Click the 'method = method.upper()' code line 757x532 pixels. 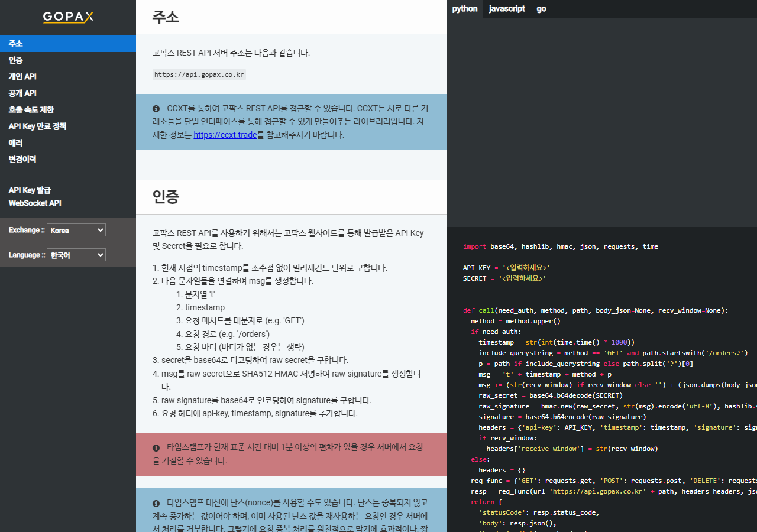pyautogui.click(x=516, y=321)
